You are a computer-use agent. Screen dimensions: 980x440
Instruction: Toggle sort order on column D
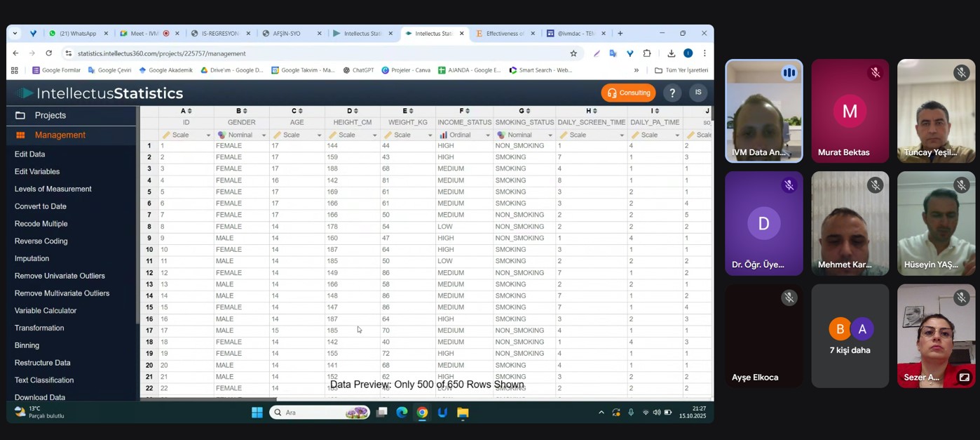(356, 111)
